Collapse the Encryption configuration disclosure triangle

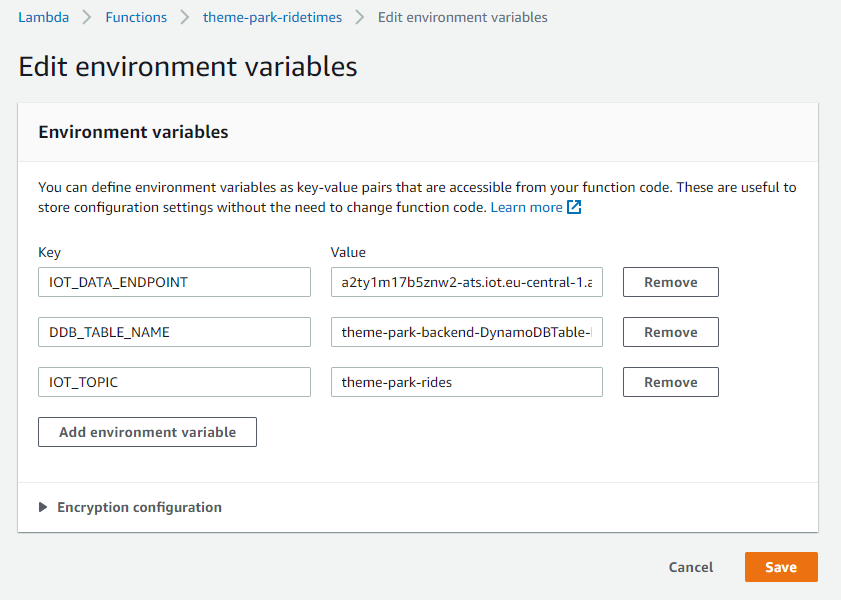tap(44, 507)
